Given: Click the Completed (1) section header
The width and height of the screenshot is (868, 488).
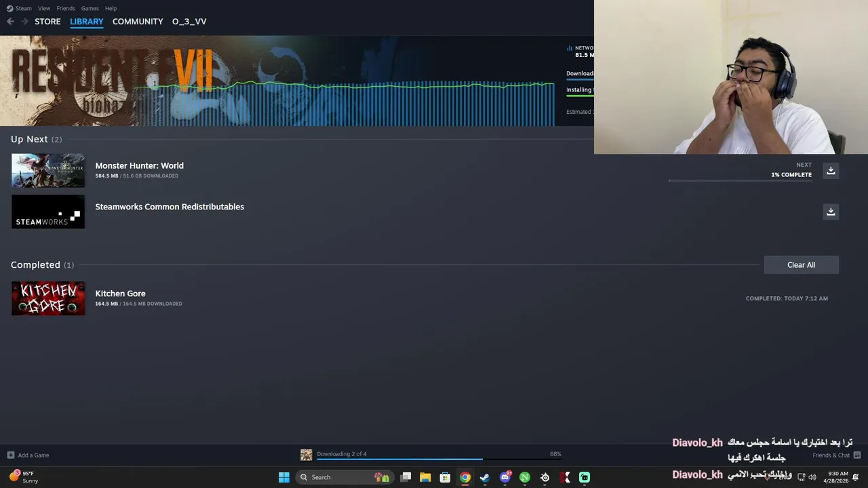Looking at the screenshot, I should click(x=42, y=265).
